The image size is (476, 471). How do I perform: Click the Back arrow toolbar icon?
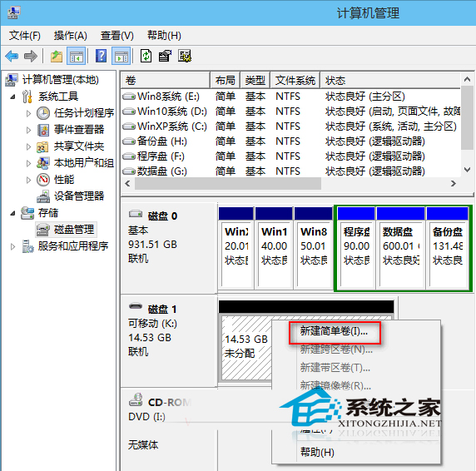point(12,56)
